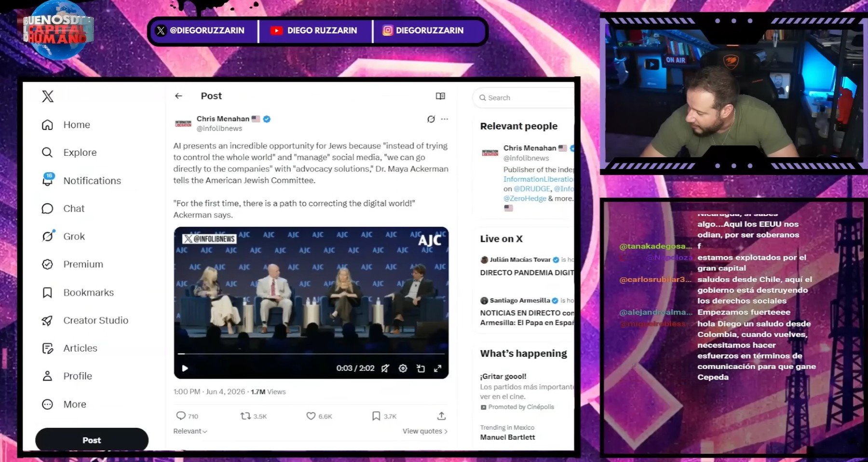868x462 pixels.
Task: Click the Grok icon on the post
Action: click(x=431, y=119)
